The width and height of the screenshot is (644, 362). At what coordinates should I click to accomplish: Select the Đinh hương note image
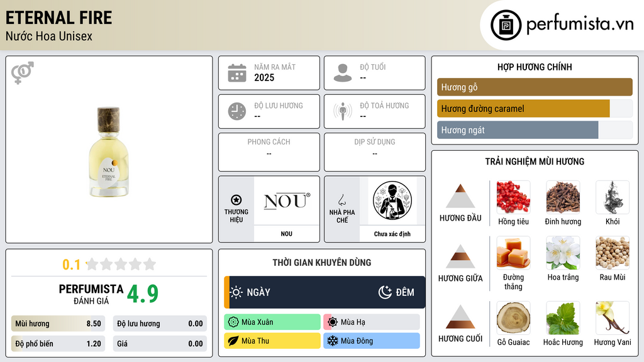coord(563,197)
